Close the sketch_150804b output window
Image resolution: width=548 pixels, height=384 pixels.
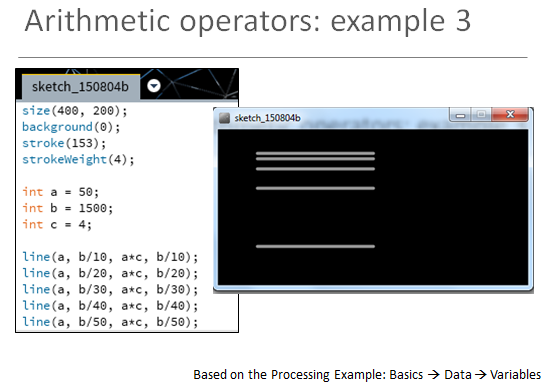510,115
